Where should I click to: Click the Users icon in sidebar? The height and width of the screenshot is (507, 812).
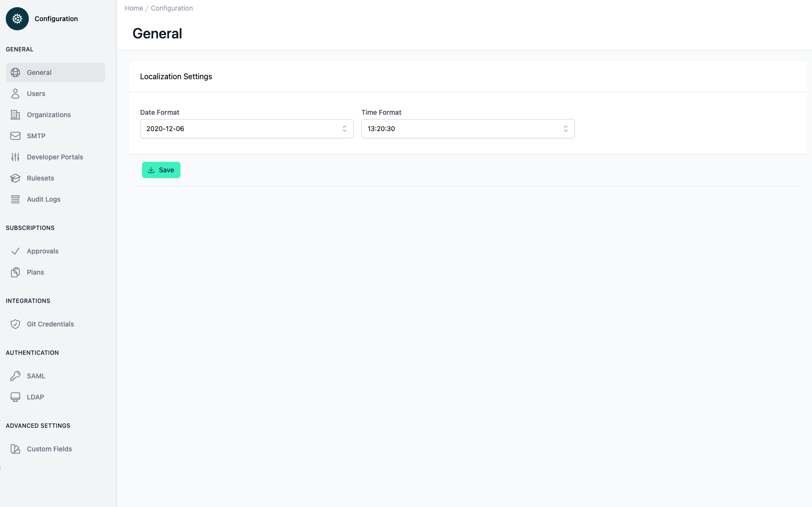pyautogui.click(x=15, y=93)
